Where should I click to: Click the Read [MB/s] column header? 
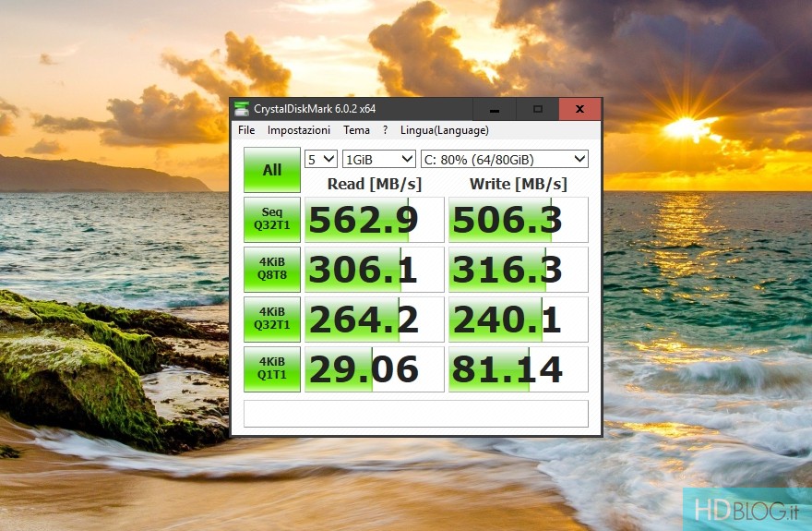(x=375, y=184)
